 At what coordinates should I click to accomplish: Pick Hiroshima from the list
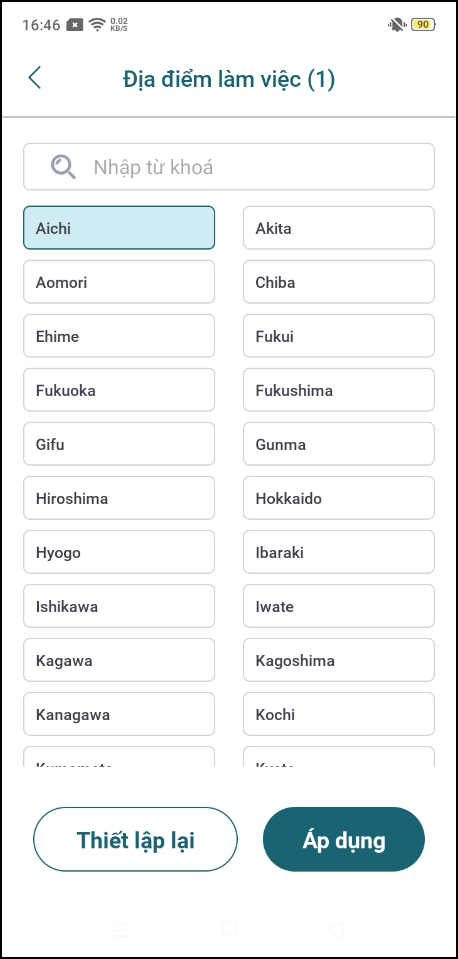(x=119, y=498)
